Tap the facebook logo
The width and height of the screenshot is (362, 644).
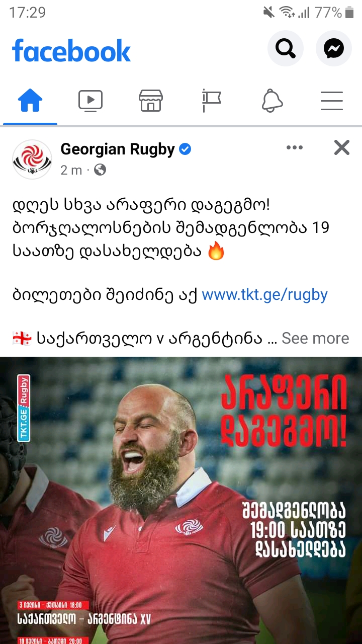(x=71, y=51)
